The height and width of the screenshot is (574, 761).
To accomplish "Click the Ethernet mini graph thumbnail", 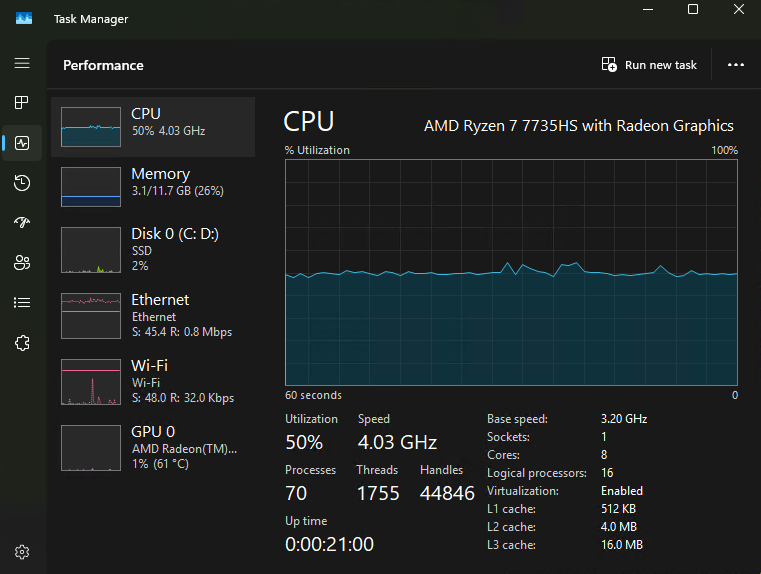I will coord(91,316).
